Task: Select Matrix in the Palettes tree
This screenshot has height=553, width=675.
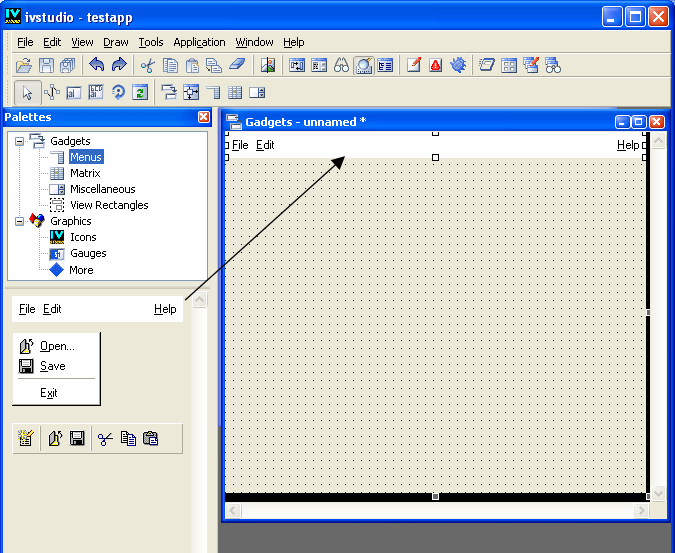Action: [85, 173]
